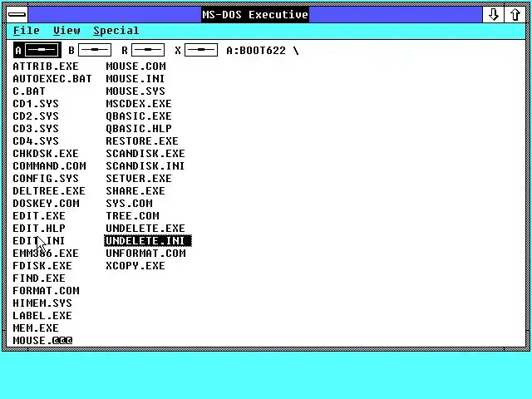The image size is (532, 399).
Task: Select MSCDEX.EXE file
Action: pos(139,103)
